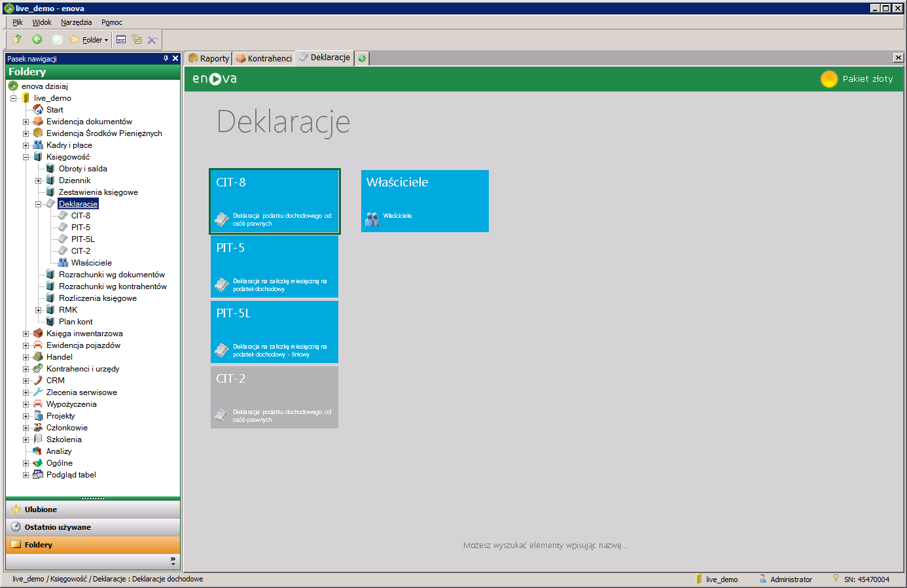Image resolution: width=907 pixels, height=588 pixels.
Task: Collapse the live_demo root node
Action: pyautogui.click(x=13, y=98)
